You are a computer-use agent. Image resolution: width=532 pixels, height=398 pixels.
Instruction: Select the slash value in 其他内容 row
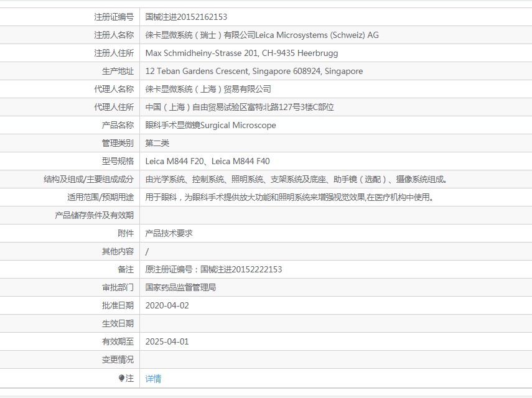pos(147,251)
